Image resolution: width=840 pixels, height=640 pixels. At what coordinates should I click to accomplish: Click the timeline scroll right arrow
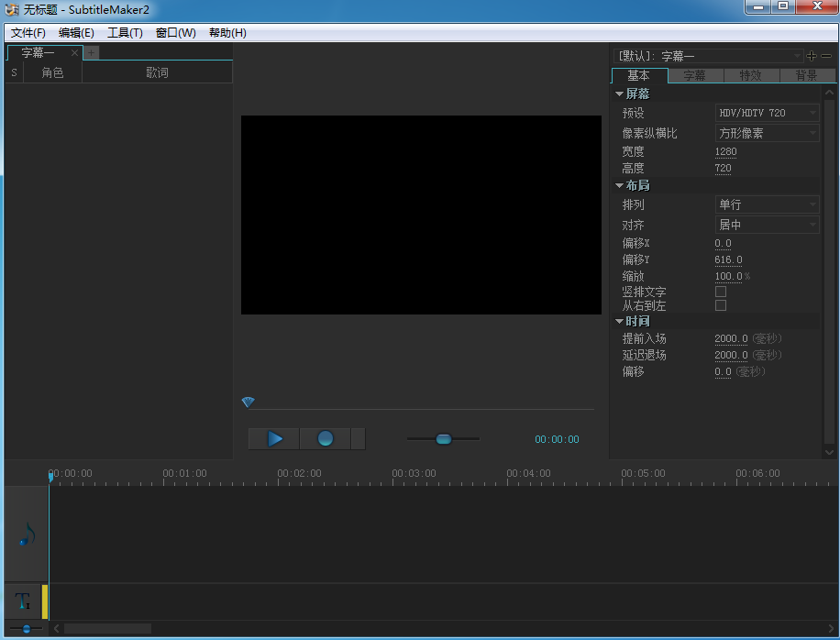coord(831,628)
